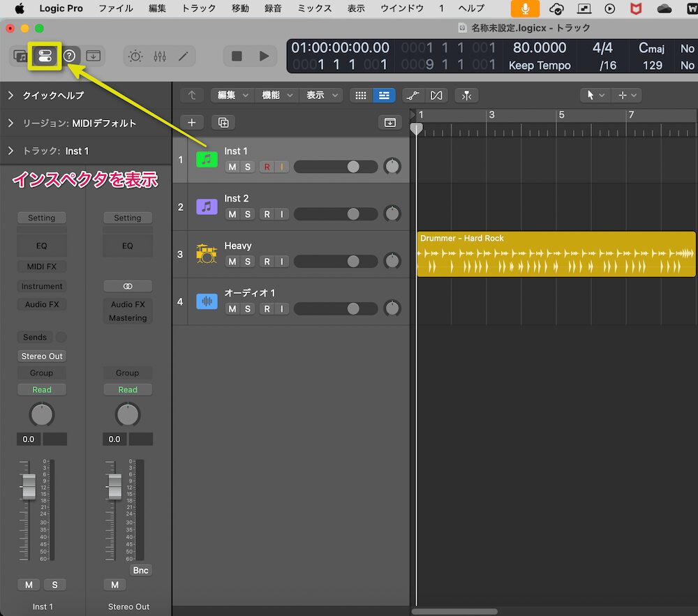Click the Toolbar download-tray button
The width and height of the screenshot is (698, 616).
pos(93,56)
